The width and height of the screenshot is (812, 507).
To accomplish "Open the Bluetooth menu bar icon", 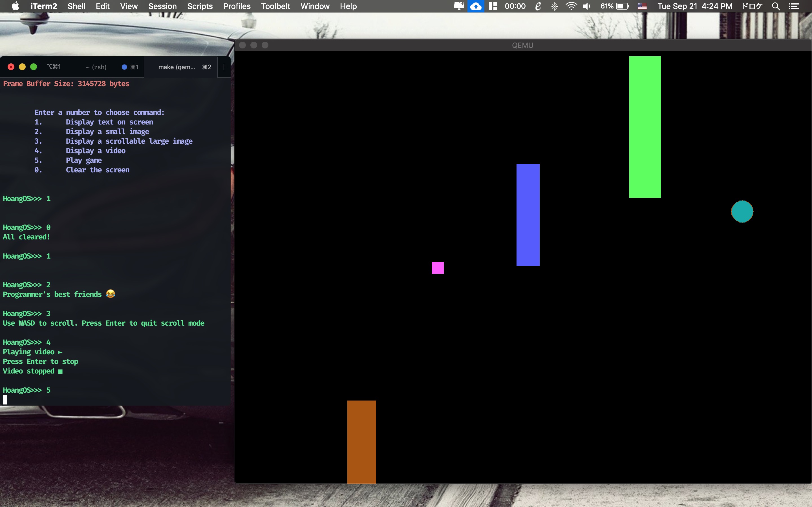I will [554, 6].
